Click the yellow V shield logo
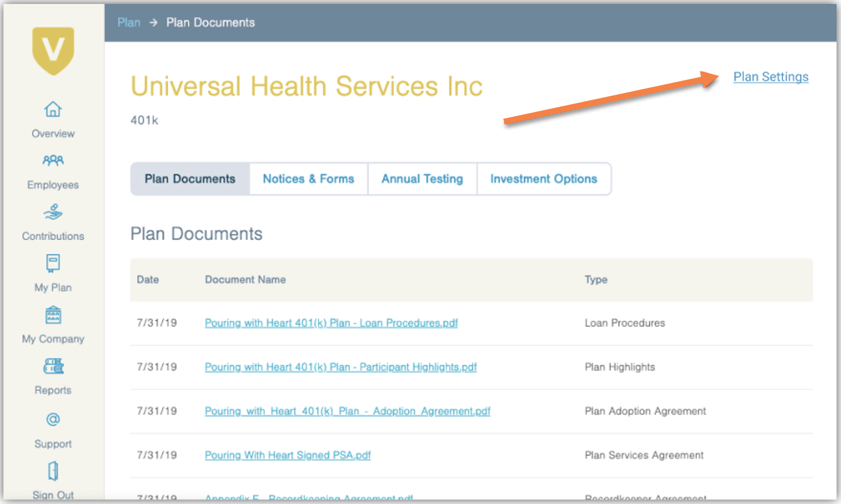 pyautogui.click(x=53, y=51)
